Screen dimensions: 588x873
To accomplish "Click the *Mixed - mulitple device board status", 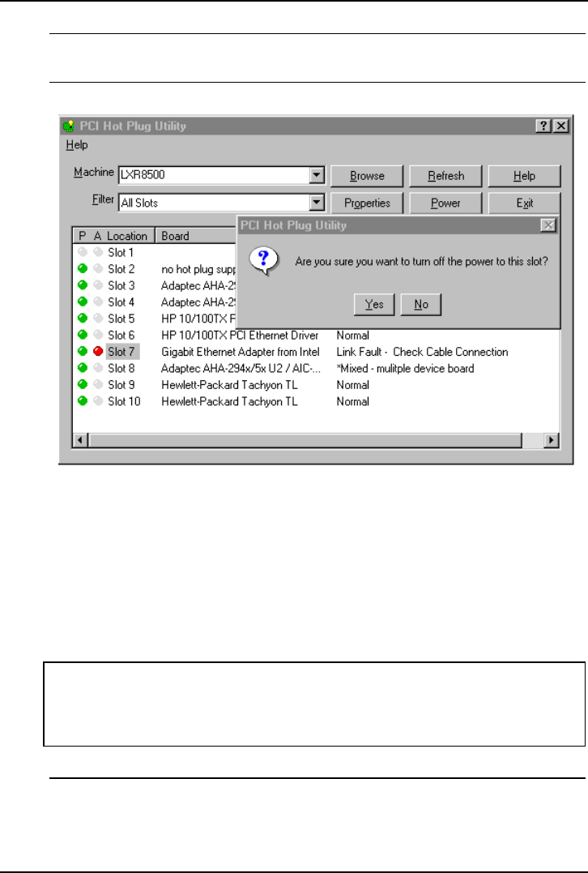I will point(405,368).
